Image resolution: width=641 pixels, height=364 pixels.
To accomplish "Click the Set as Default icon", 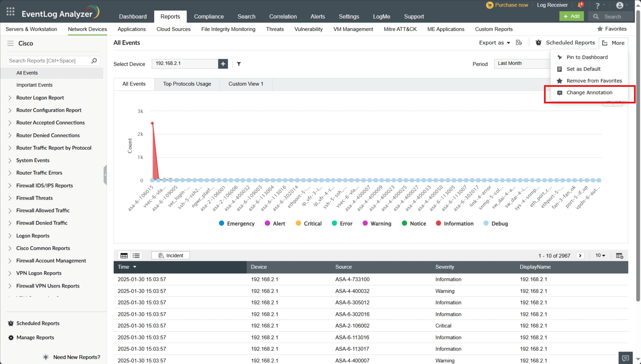I will click(560, 69).
